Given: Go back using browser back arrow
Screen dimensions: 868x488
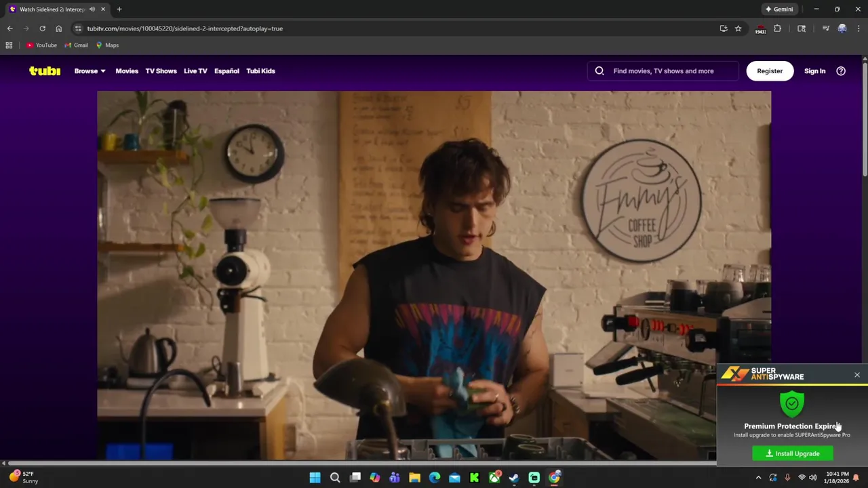Looking at the screenshot, I should click(9, 28).
